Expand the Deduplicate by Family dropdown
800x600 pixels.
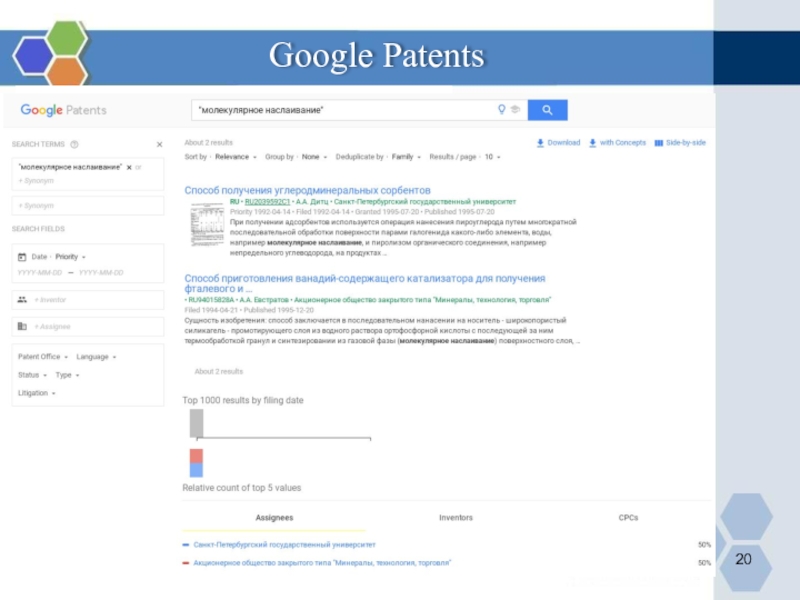pos(404,157)
